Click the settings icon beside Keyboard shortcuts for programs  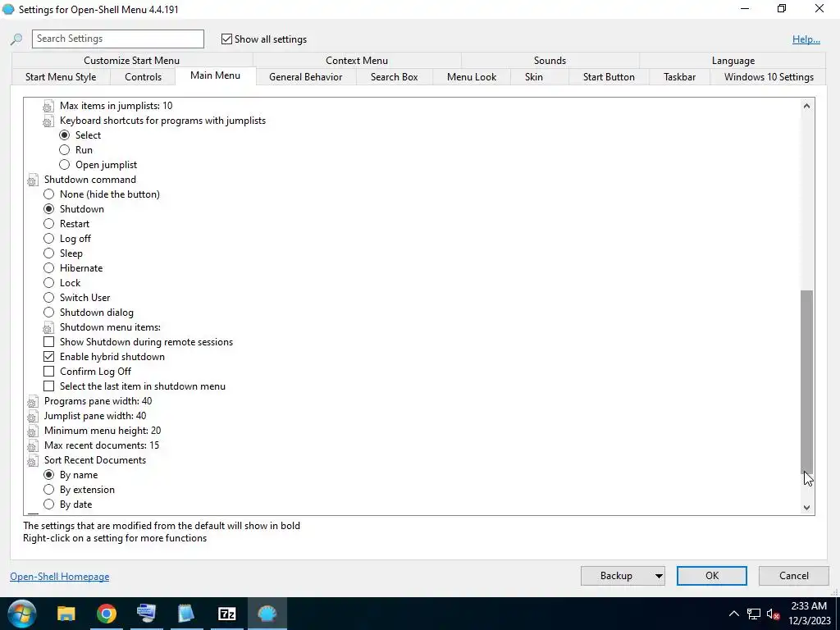click(x=48, y=121)
